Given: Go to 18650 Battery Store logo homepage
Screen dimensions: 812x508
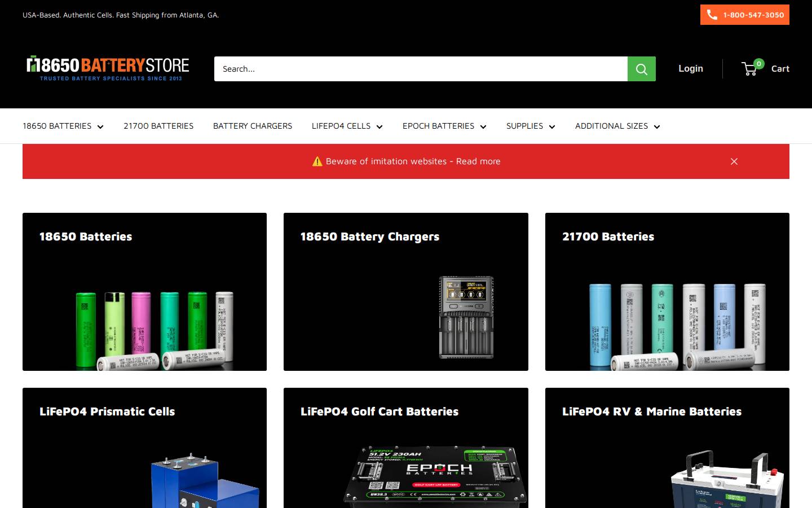Looking at the screenshot, I should (x=108, y=68).
